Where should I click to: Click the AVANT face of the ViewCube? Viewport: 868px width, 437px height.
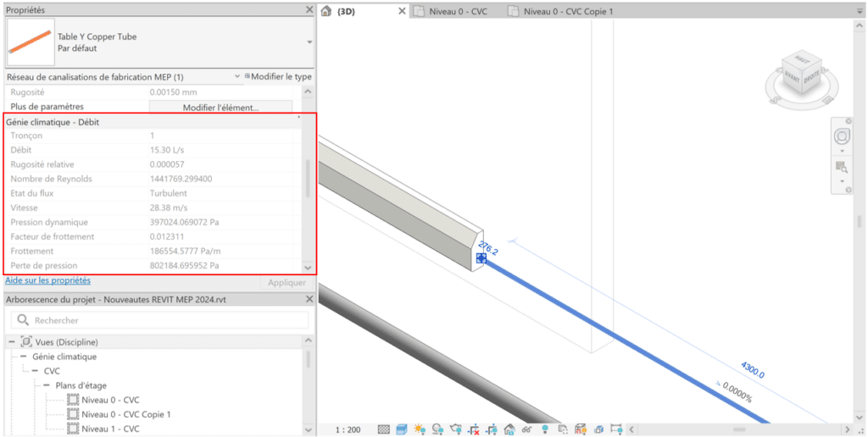pyautogui.click(x=793, y=79)
